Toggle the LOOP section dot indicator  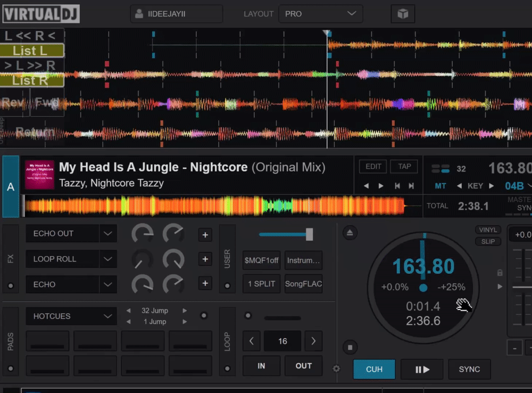pos(227,369)
